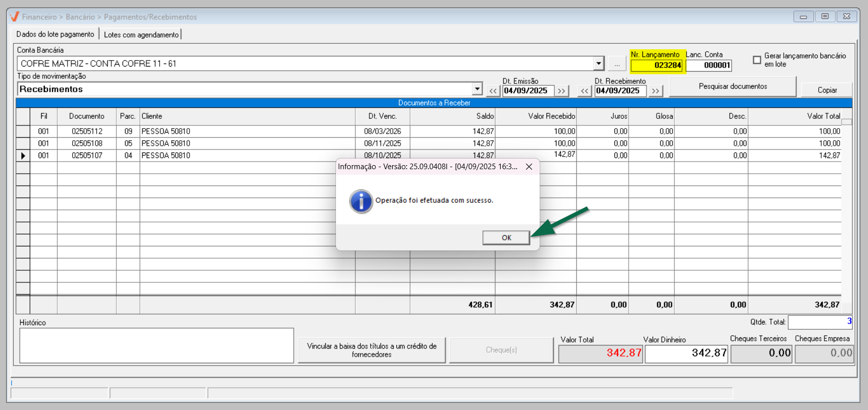Select row marker for document 02505107
This screenshot has width=868, height=410.
23,155
